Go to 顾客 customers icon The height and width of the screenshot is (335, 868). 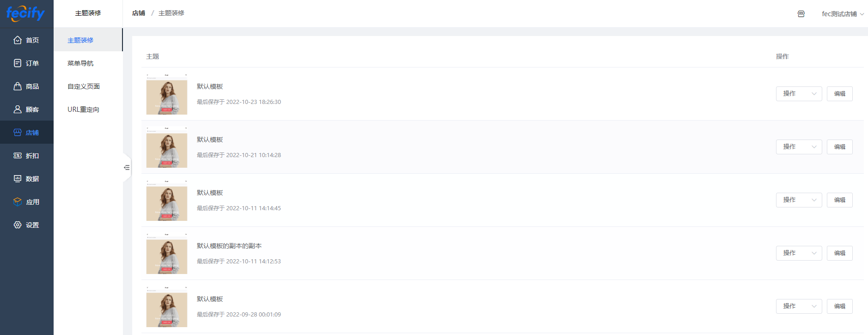18,110
